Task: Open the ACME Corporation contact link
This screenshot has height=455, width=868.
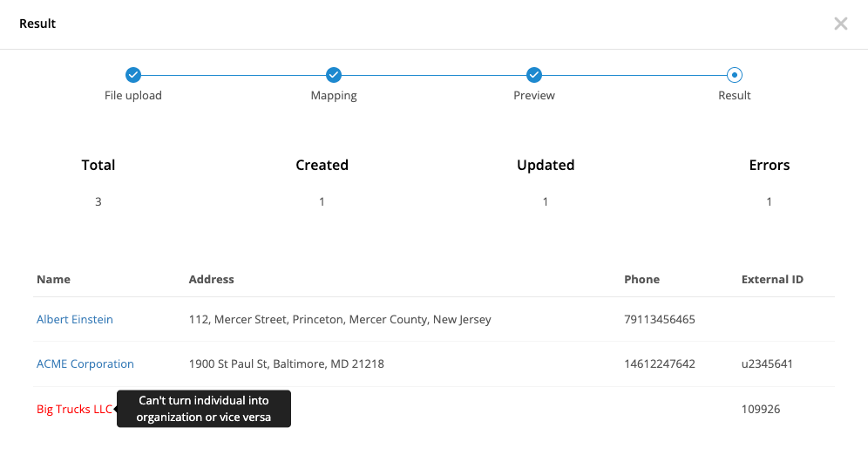Action: [x=85, y=363]
